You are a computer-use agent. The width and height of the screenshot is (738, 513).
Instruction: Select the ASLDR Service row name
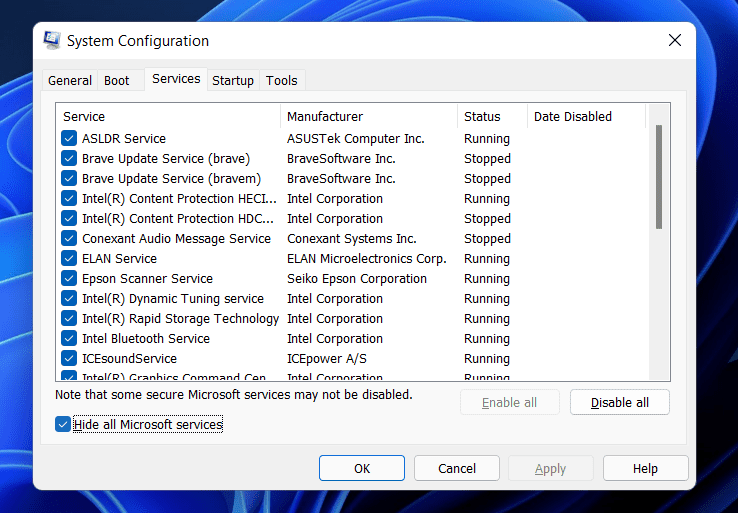[x=124, y=138]
